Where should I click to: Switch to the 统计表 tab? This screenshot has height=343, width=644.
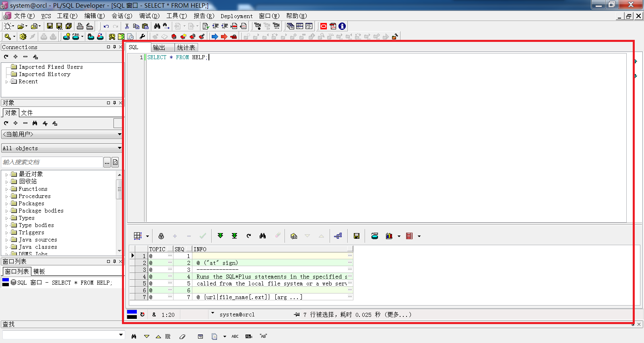pos(186,48)
